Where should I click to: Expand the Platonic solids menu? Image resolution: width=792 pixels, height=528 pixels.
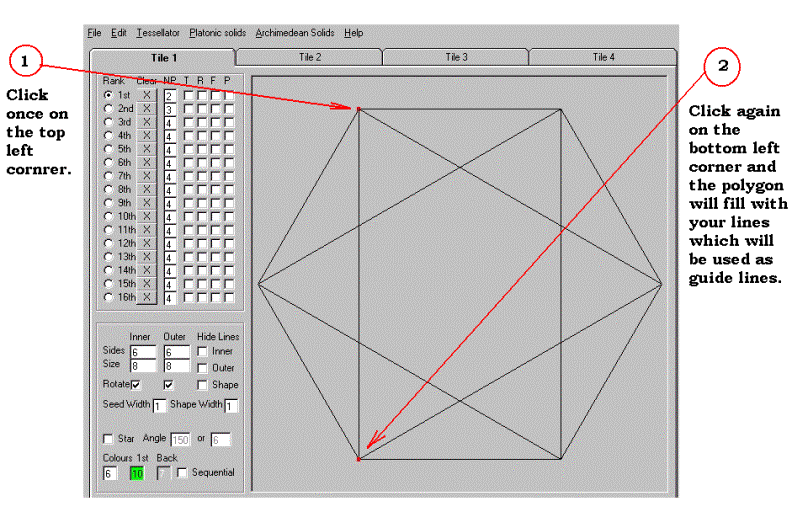pyautogui.click(x=217, y=33)
